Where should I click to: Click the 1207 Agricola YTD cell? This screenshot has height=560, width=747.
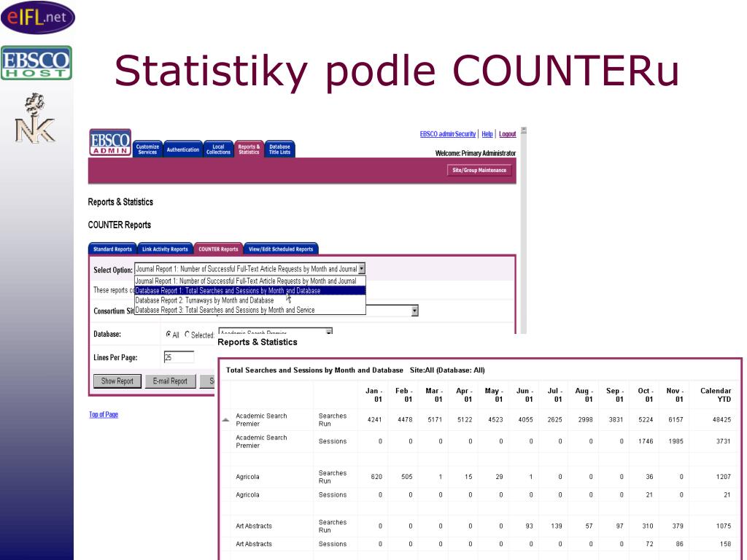click(723, 477)
